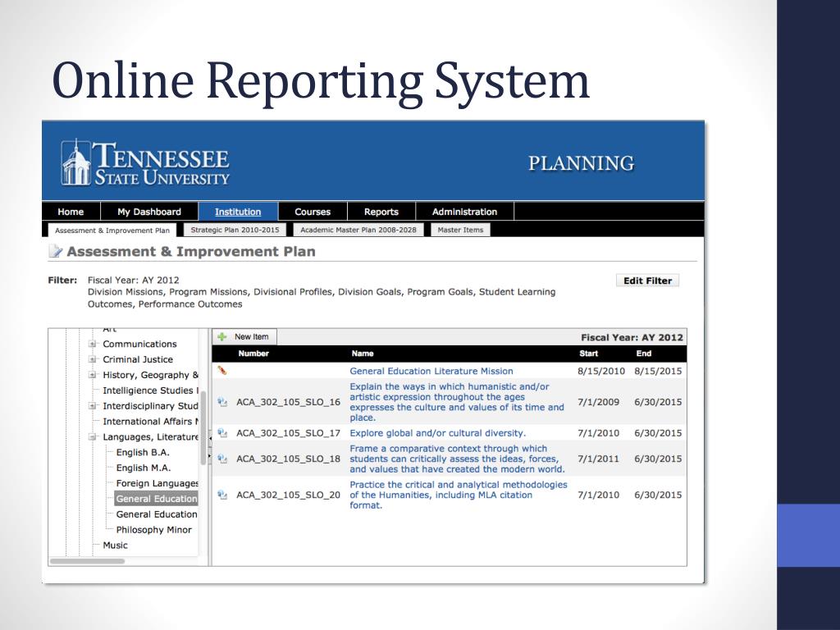
Task: Open the 'Practice the critical and analytical methodologies' link
Action: [458, 495]
